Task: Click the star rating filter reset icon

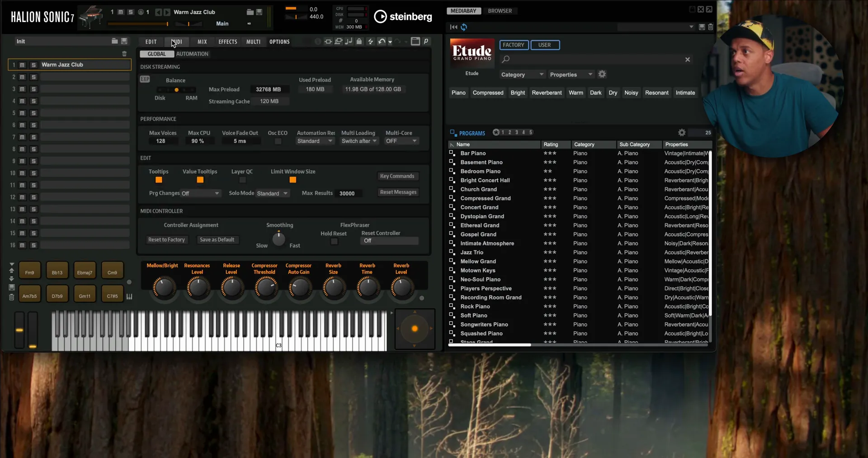Action: pos(496,132)
